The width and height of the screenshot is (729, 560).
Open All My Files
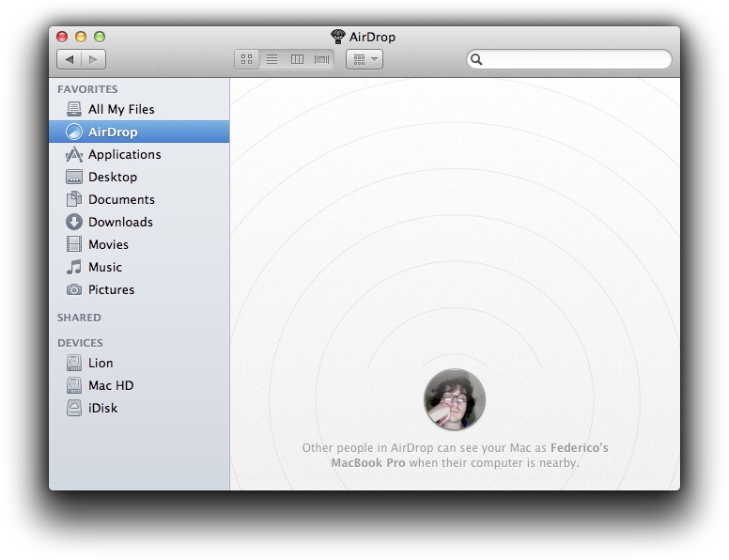pos(139,109)
